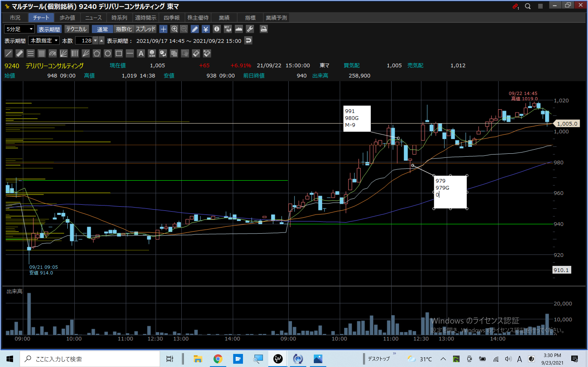The width and height of the screenshot is (588, 367).
Task: Open Chrome from the Windows taskbar
Action: (x=218, y=358)
